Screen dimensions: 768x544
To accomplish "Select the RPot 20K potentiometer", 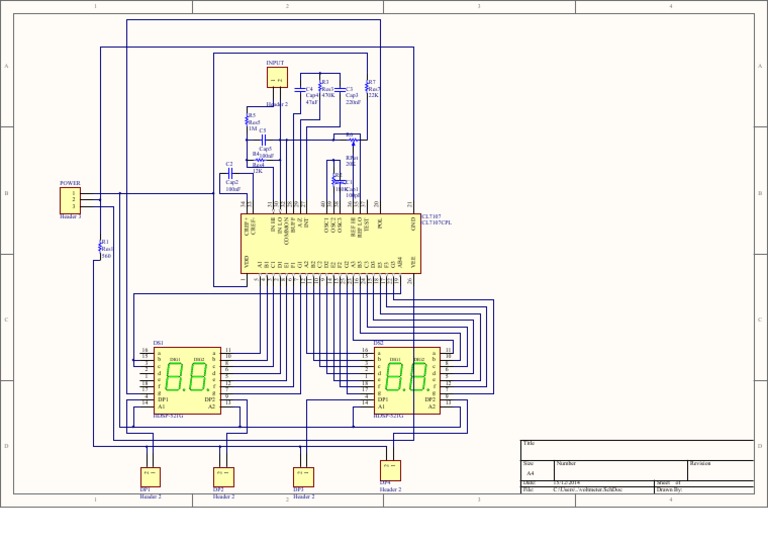I will click(353, 141).
